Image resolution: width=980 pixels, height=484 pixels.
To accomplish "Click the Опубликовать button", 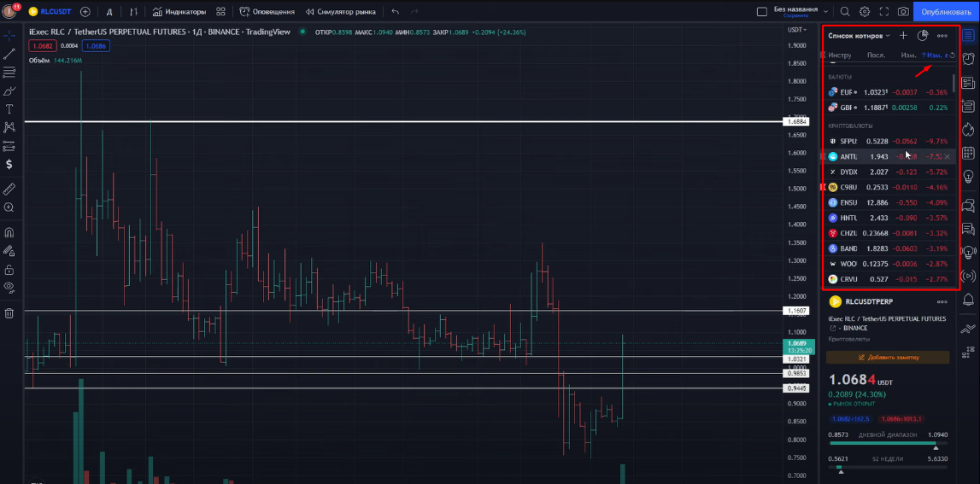I will pos(946,12).
